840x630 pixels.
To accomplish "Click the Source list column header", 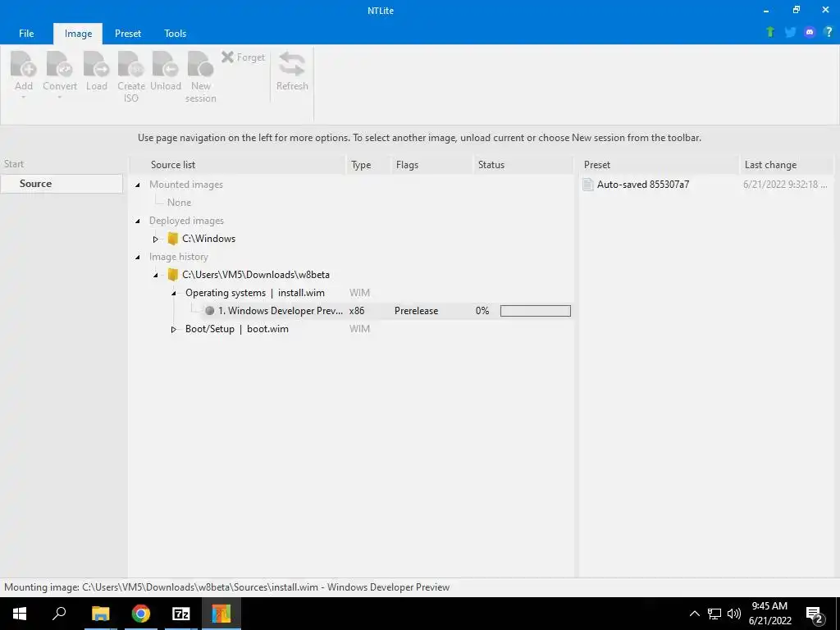I will tap(238, 164).
